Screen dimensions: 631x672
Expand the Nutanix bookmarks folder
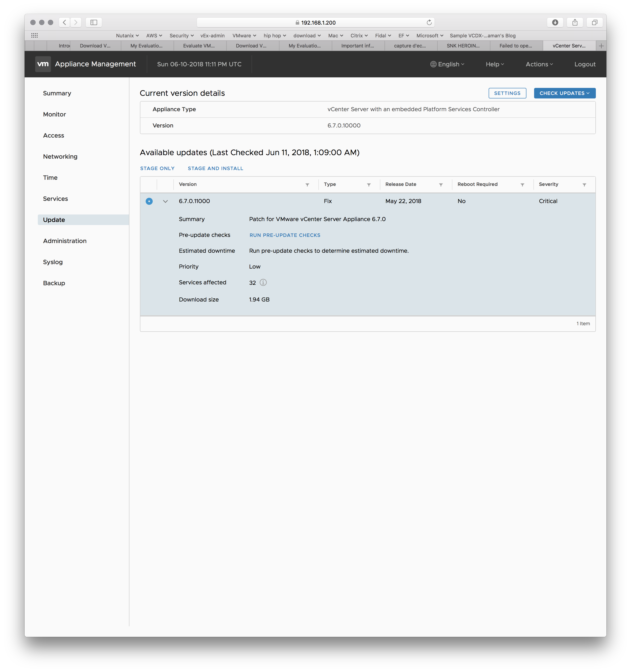pos(127,36)
